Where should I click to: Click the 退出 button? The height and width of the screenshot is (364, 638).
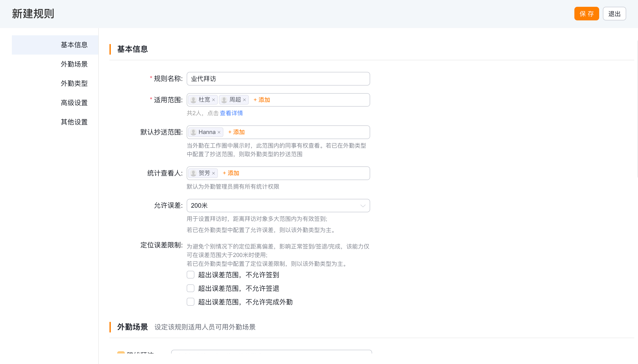[x=614, y=14]
